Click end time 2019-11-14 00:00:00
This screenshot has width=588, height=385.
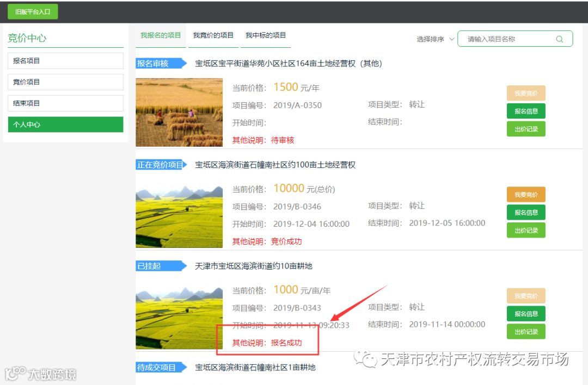click(447, 324)
